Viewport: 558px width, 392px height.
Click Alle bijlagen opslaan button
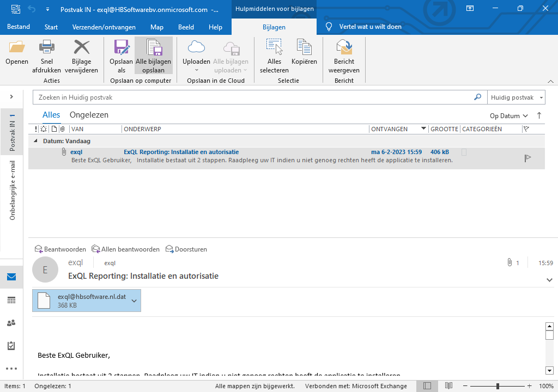coord(153,56)
